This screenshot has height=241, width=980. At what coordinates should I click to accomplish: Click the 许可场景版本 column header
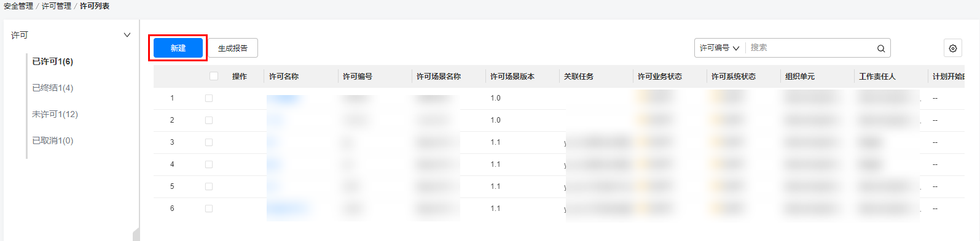coord(512,76)
